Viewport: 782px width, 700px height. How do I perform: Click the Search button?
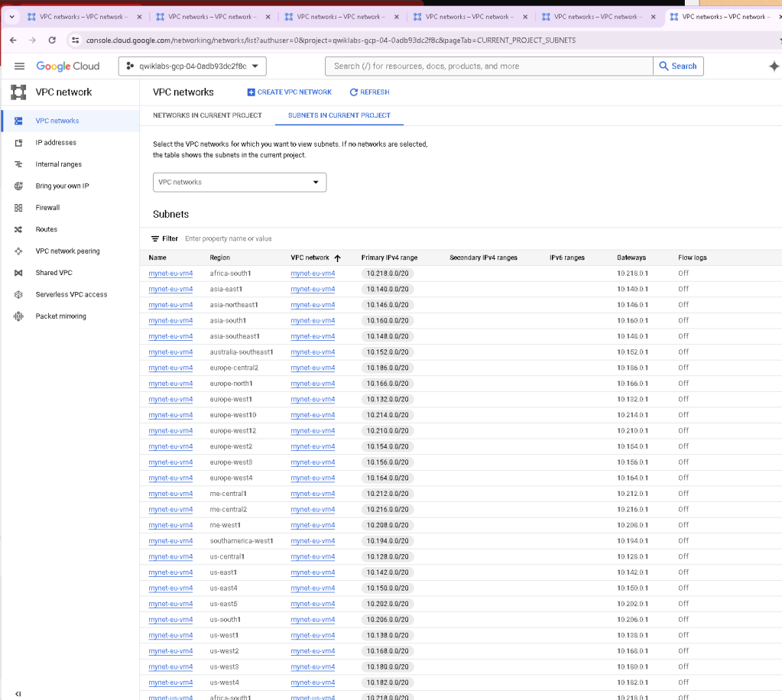678,66
